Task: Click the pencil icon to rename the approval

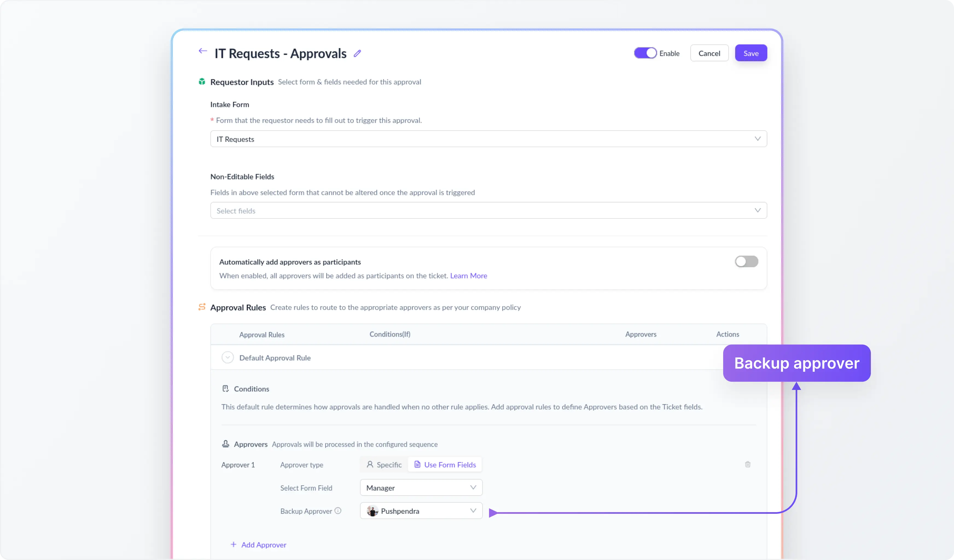Action: [357, 53]
